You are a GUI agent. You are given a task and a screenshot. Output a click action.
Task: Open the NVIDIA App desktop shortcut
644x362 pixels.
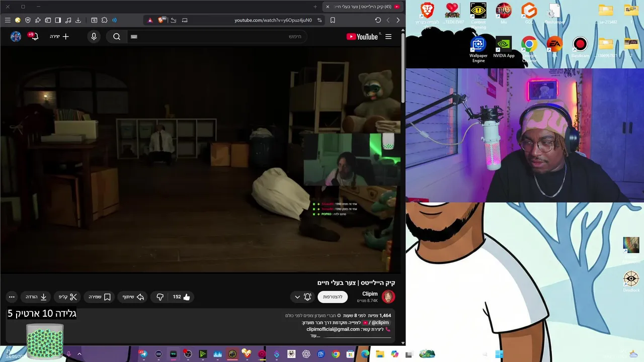[x=504, y=48]
